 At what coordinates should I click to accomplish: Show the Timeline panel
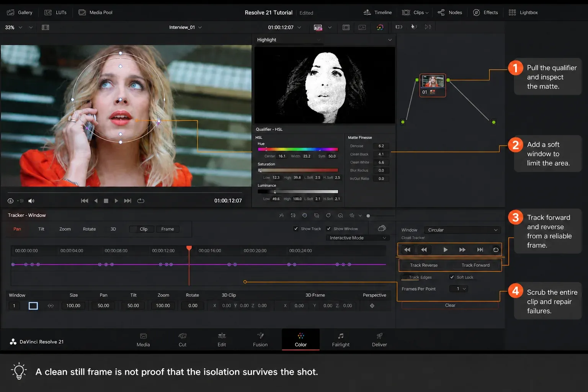377,13
